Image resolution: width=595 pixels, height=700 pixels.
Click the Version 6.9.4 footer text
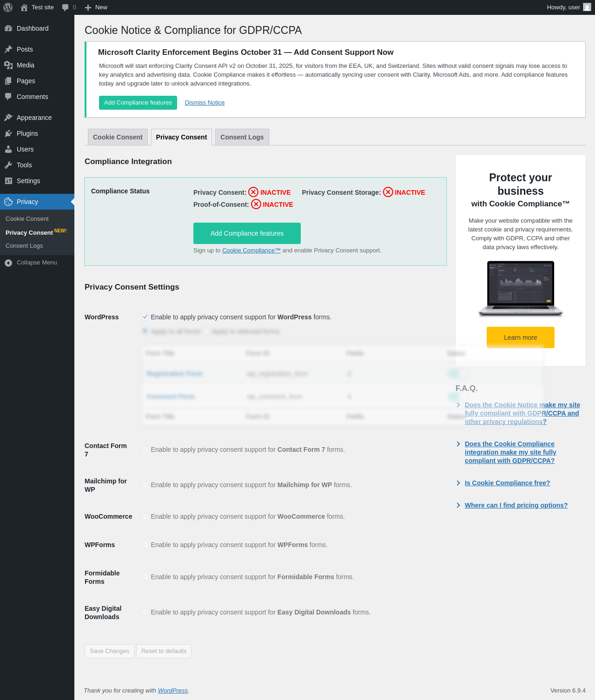pos(568,691)
